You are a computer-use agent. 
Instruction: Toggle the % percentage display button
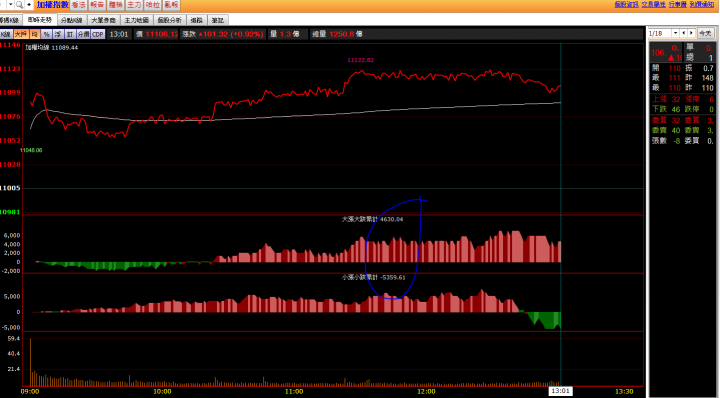coord(46,34)
